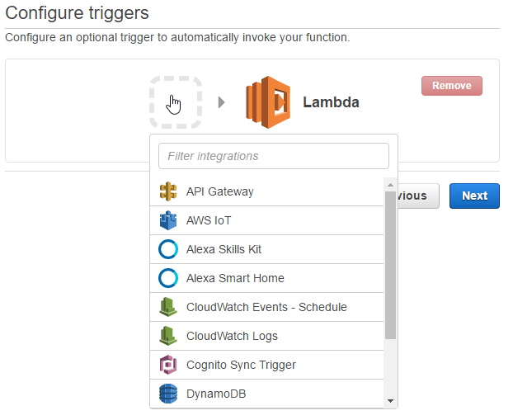Click the Cognito Sync Trigger icon
Image resolution: width=513 pixels, height=420 pixels.
[x=168, y=365]
